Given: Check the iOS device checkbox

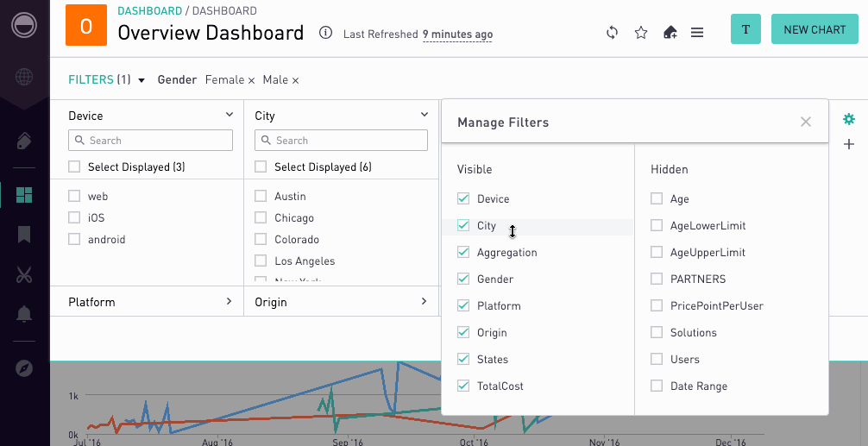Looking at the screenshot, I should [x=74, y=217].
